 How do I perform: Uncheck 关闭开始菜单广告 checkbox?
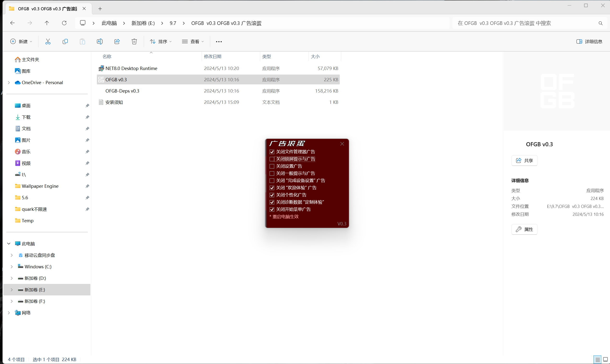(x=272, y=209)
